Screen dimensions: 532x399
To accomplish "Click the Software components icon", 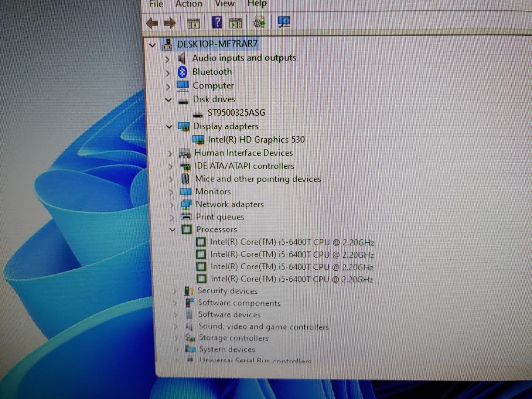I will (x=190, y=303).
